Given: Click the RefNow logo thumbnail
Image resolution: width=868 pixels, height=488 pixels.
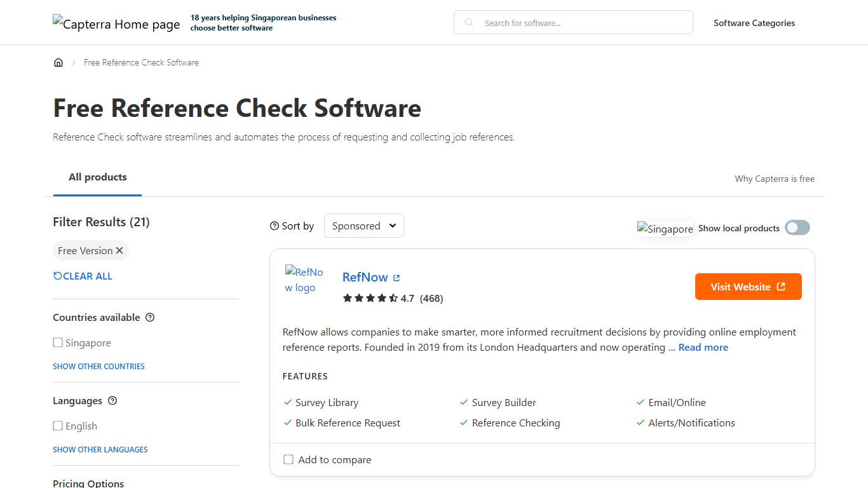Looking at the screenshot, I should click(304, 280).
